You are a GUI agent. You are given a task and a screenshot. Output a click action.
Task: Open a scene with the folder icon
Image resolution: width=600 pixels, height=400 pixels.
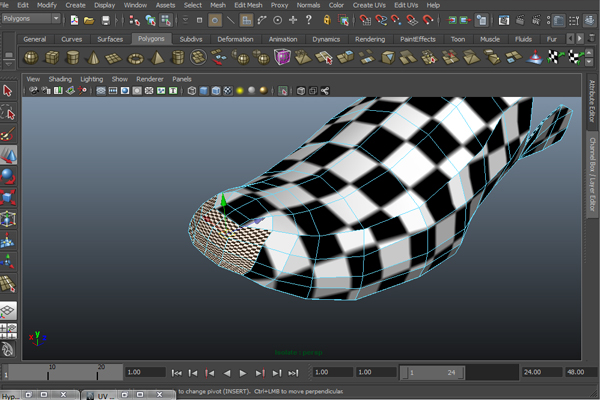coord(89,20)
